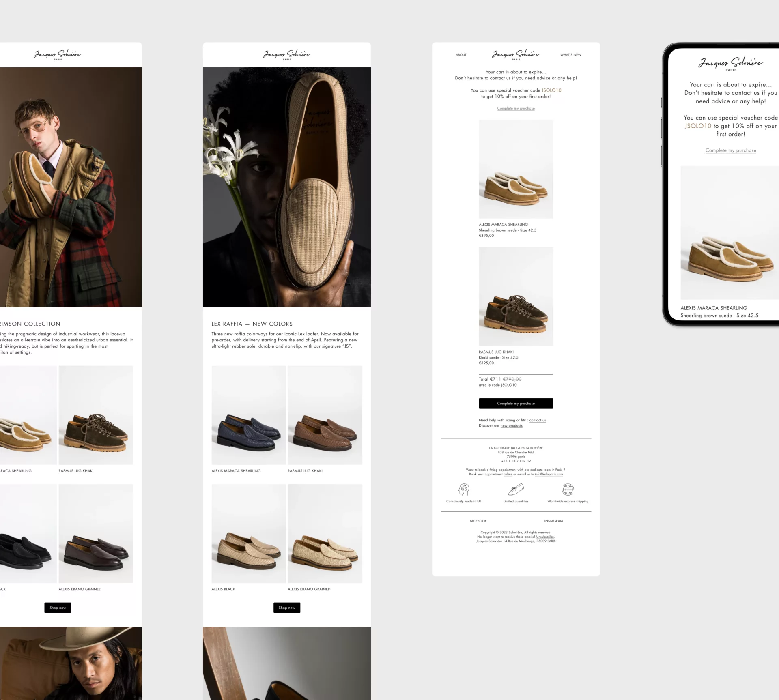Click the Unsubscribe link in footer
Viewport: 779px width, 700px height.
(545, 537)
